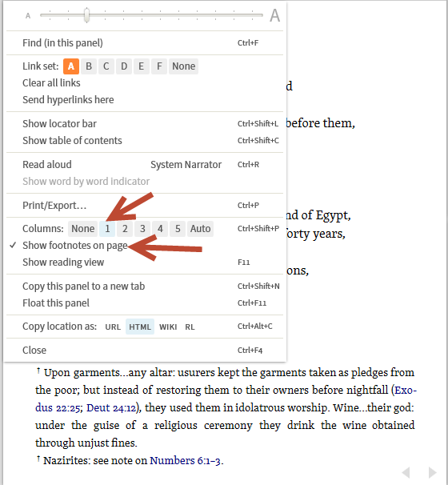Set columns to 1

(107, 229)
